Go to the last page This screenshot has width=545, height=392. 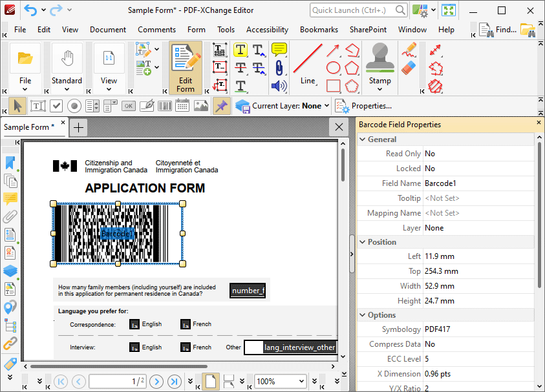coord(175,382)
